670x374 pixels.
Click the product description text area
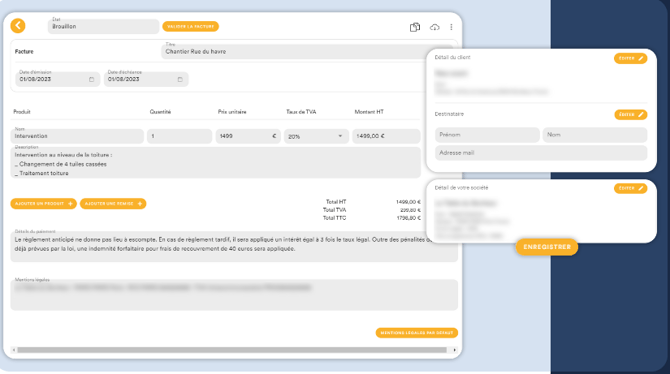[216, 163]
